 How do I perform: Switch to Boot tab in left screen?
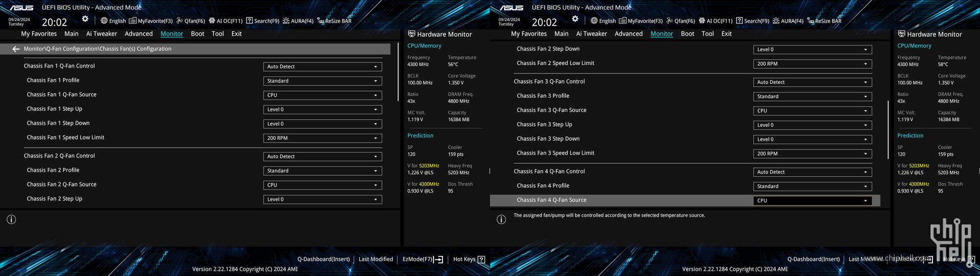pyautogui.click(x=198, y=34)
